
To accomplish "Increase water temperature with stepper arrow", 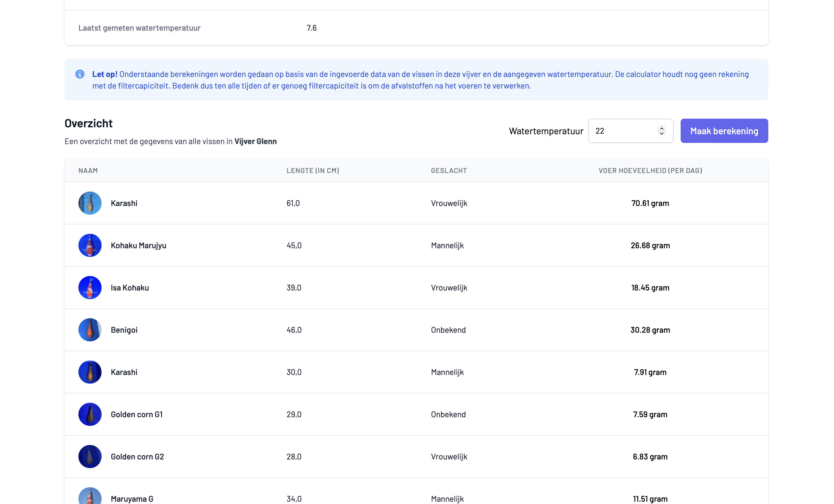I will click(x=662, y=128).
